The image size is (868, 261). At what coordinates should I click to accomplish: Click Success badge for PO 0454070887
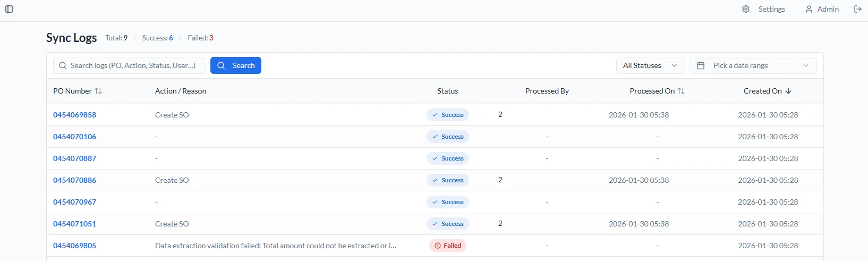(x=448, y=158)
